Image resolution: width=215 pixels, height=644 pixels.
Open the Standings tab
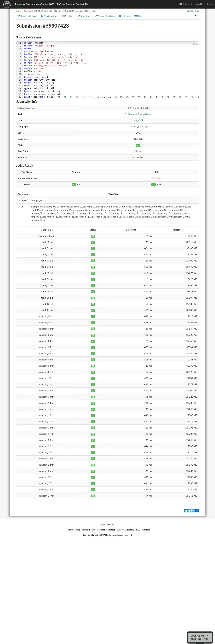pyautogui.click(x=84, y=16)
